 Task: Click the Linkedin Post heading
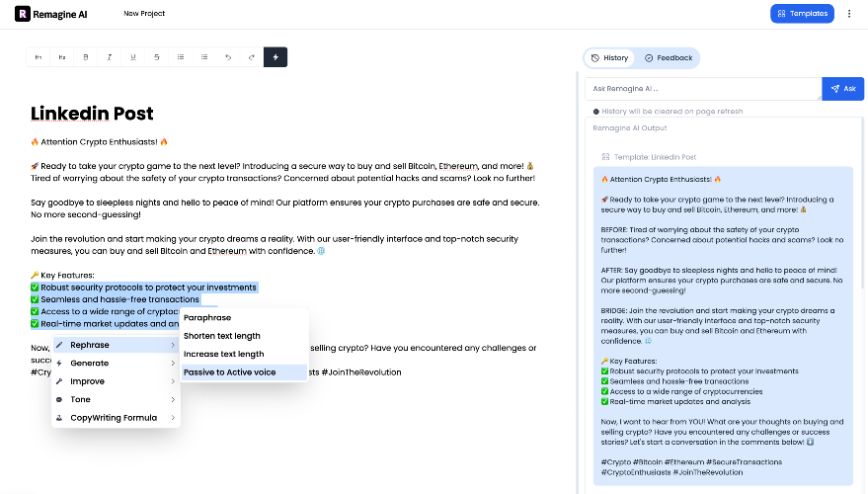(92, 114)
